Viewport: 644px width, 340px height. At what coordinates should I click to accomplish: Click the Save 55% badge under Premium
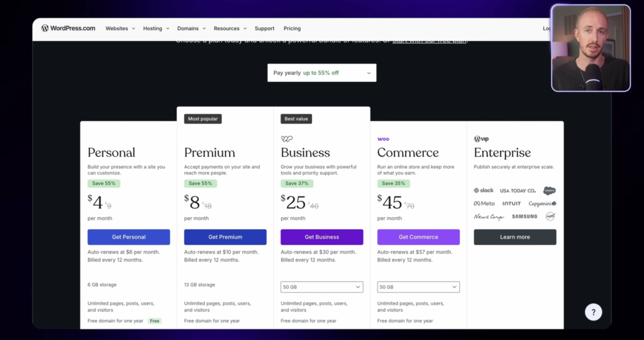[201, 183]
